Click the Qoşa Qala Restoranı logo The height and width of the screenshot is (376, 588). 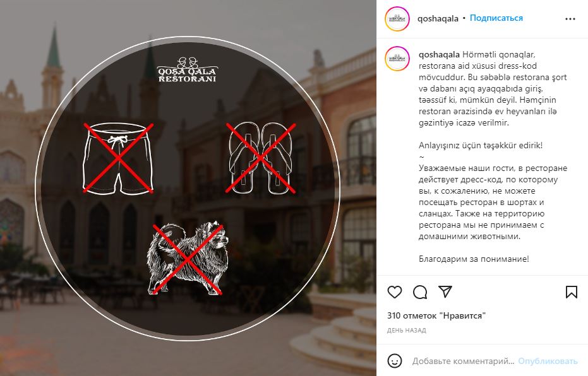[187, 69]
